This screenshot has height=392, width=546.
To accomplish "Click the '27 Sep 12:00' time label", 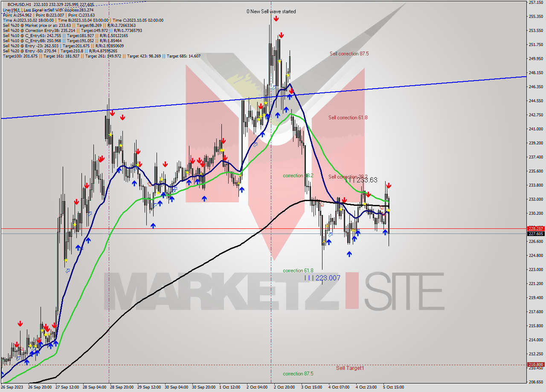I will coord(66,387).
